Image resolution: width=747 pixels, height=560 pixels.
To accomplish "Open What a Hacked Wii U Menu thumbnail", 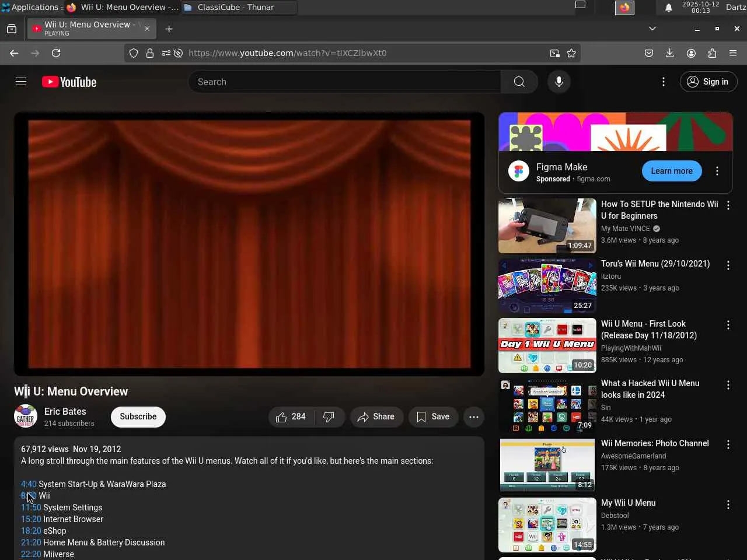I will click(547, 405).
